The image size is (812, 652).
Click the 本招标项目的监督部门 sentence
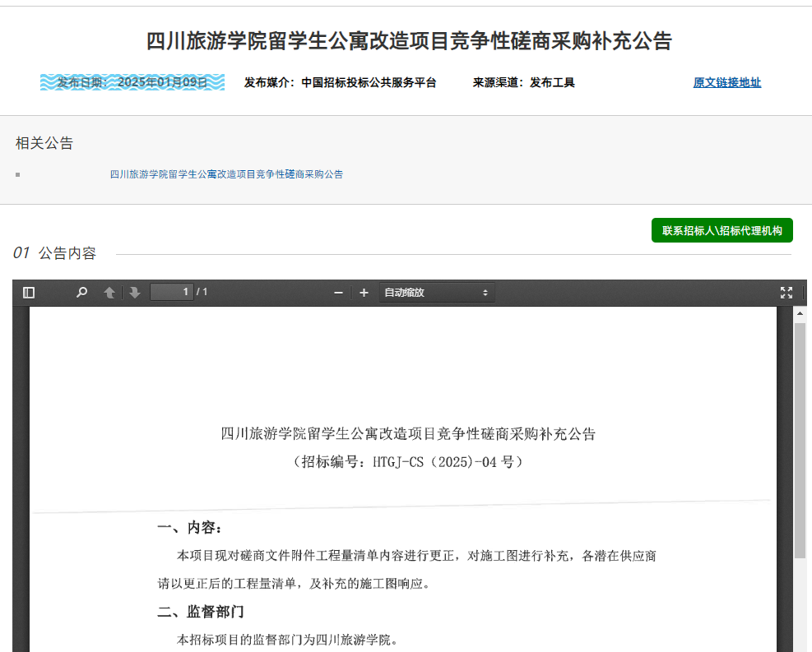tap(288, 640)
